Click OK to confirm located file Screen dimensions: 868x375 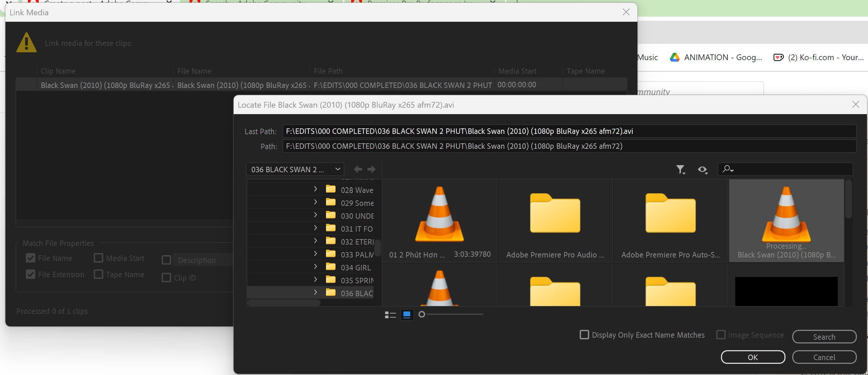click(x=753, y=357)
